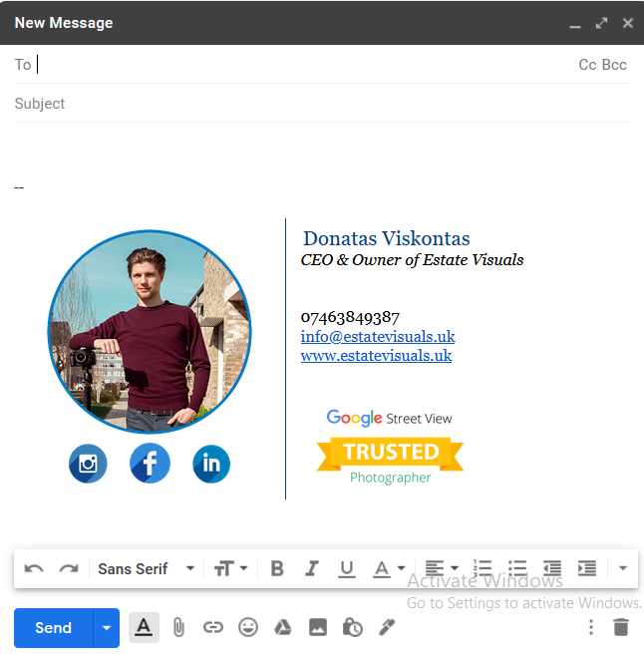Image resolution: width=644 pixels, height=660 pixels.
Task: Insert files using Google Drive icon
Action: (283, 627)
